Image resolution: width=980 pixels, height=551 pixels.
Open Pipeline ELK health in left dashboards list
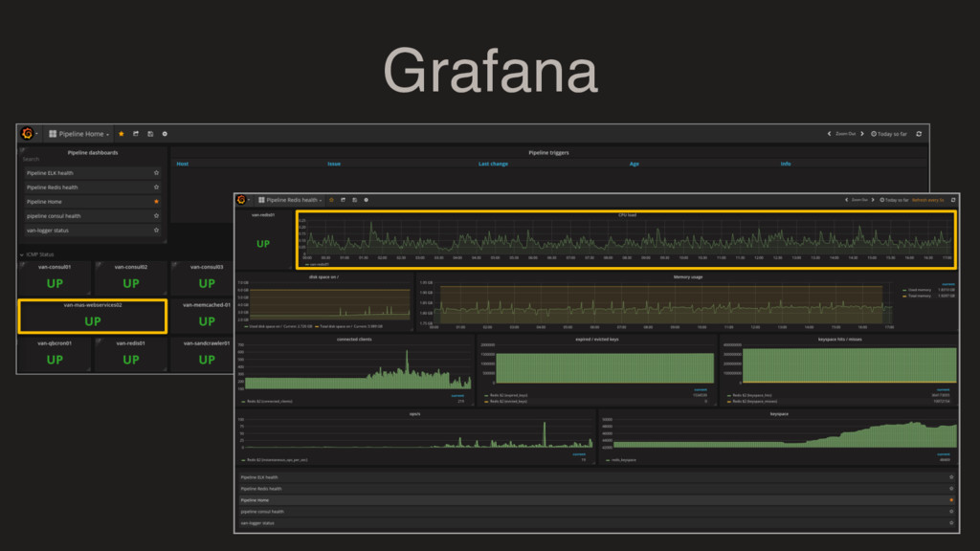(x=93, y=173)
